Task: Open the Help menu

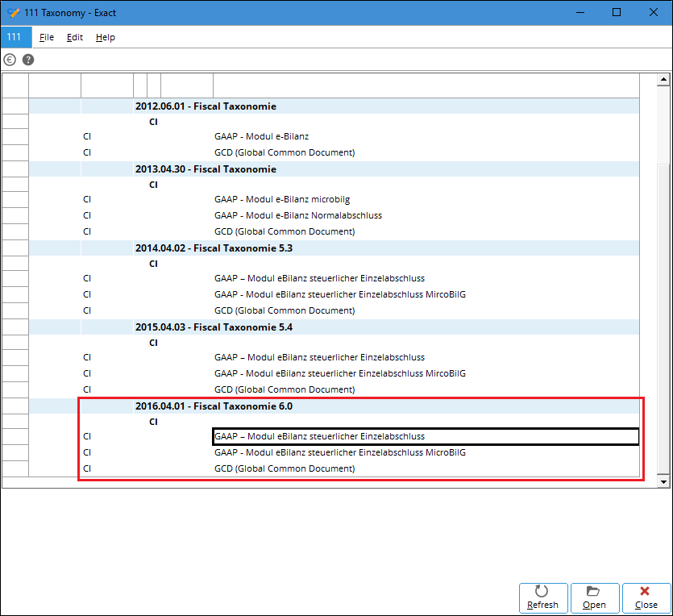Action: coord(105,37)
